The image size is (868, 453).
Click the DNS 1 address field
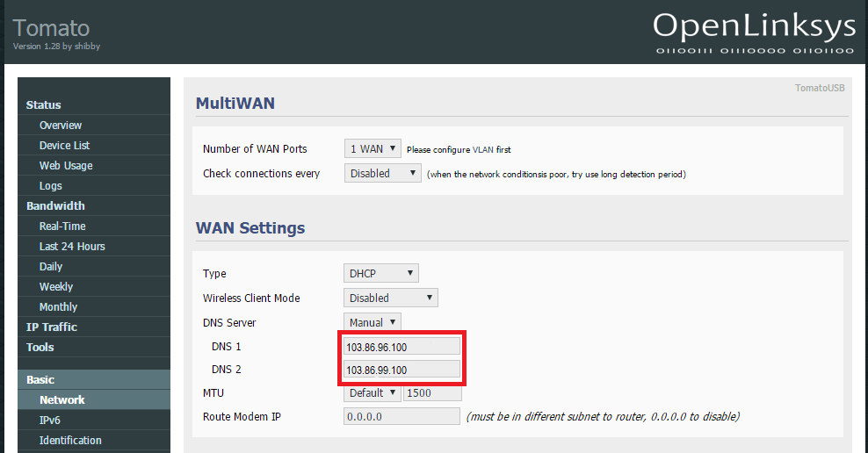(401, 348)
